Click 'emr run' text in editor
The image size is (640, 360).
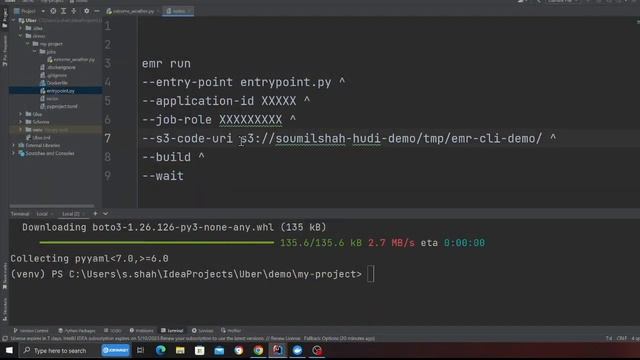tap(166, 64)
